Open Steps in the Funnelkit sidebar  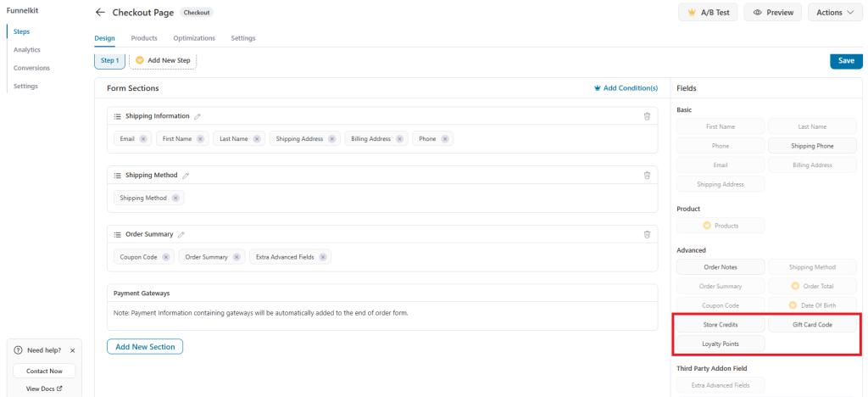21,31
